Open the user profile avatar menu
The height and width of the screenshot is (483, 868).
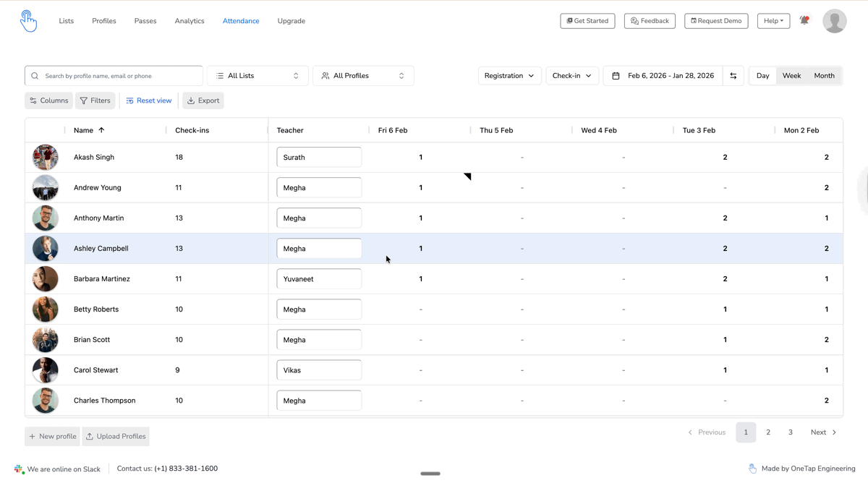point(835,21)
